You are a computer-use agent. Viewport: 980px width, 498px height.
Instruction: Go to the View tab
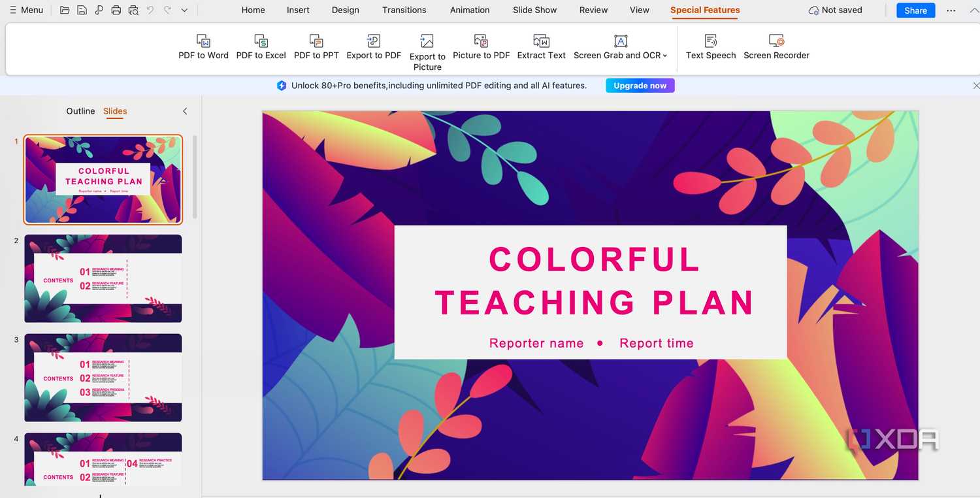click(639, 10)
